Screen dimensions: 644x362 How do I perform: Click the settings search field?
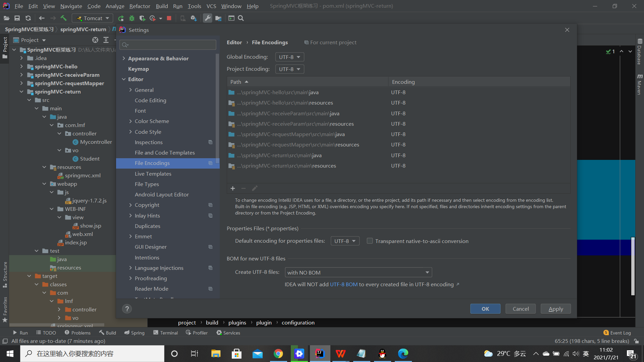(x=168, y=45)
